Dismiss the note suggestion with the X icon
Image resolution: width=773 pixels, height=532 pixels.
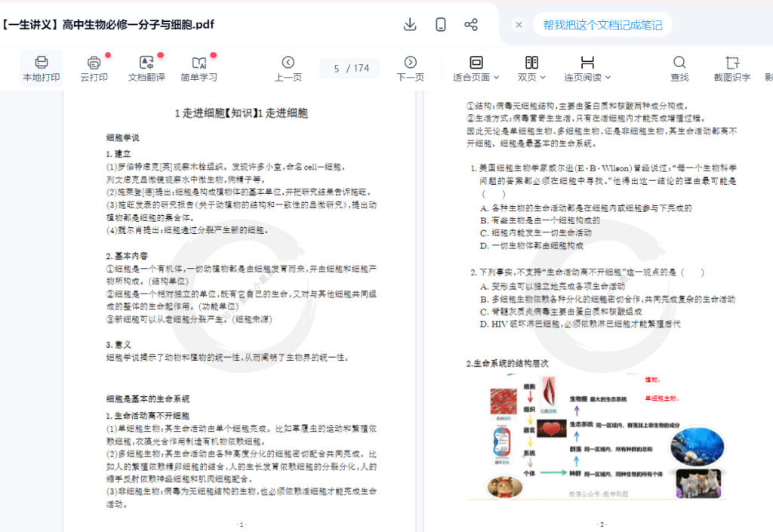pyautogui.click(x=519, y=25)
